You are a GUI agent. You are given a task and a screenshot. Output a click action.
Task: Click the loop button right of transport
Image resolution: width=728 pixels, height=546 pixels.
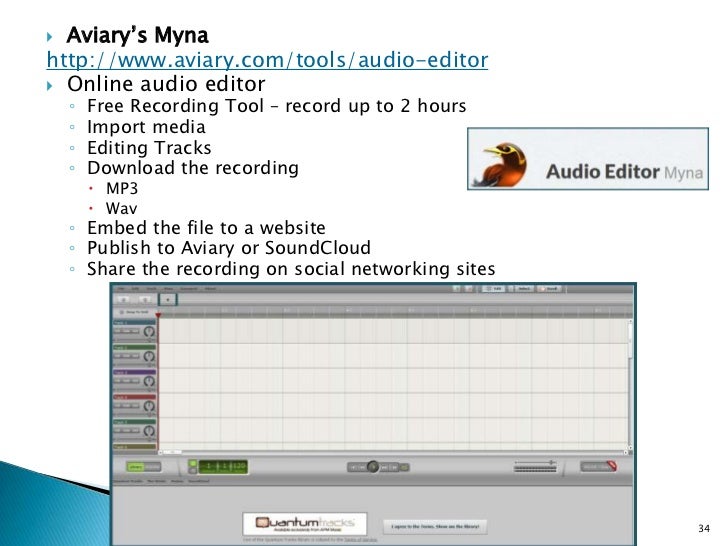coord(405,467)
